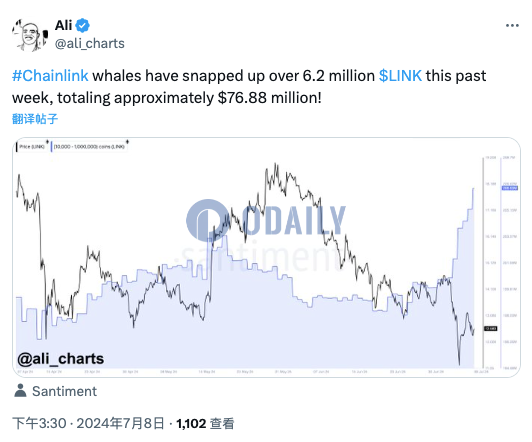
Task: Open the three-dot more options menu
Action: tap(512, 25)
